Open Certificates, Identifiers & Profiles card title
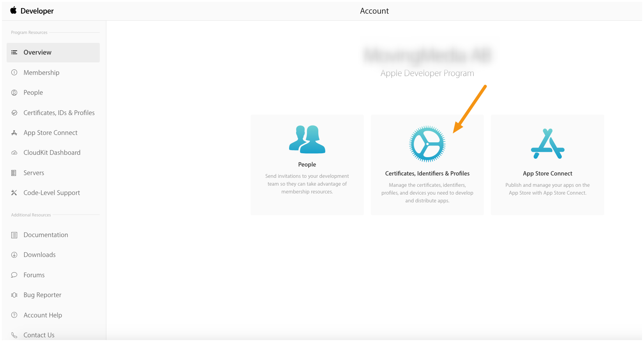 [x=427, y=174]
